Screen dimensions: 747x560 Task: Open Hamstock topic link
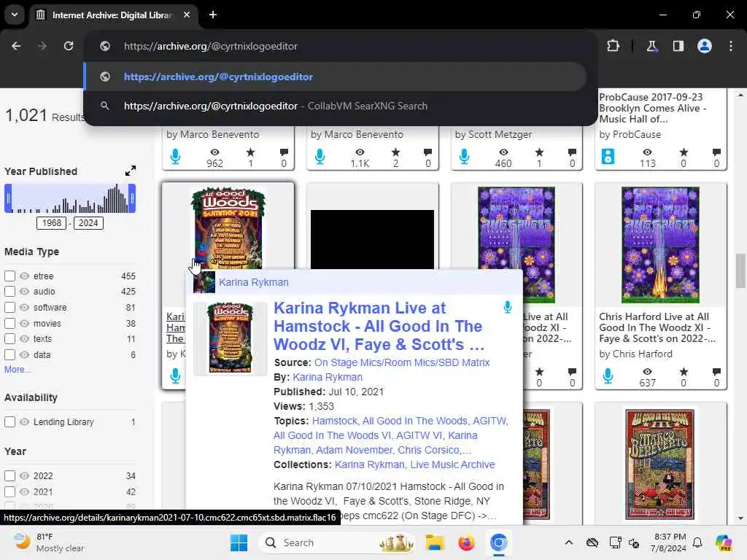pyautogui.click(x=334, y=421)
